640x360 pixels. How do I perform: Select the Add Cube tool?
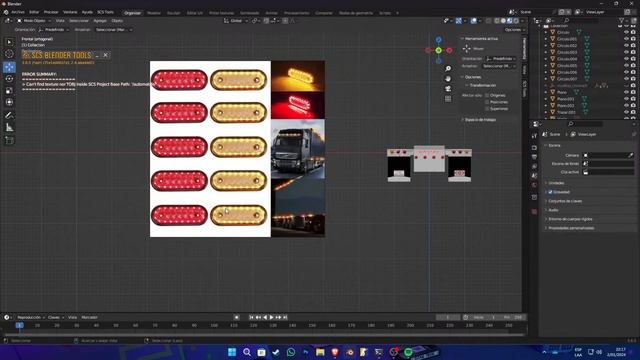click(9, 141)
